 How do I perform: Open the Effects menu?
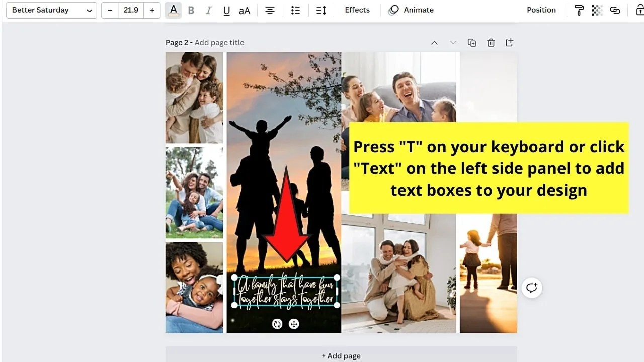(357, 10)
